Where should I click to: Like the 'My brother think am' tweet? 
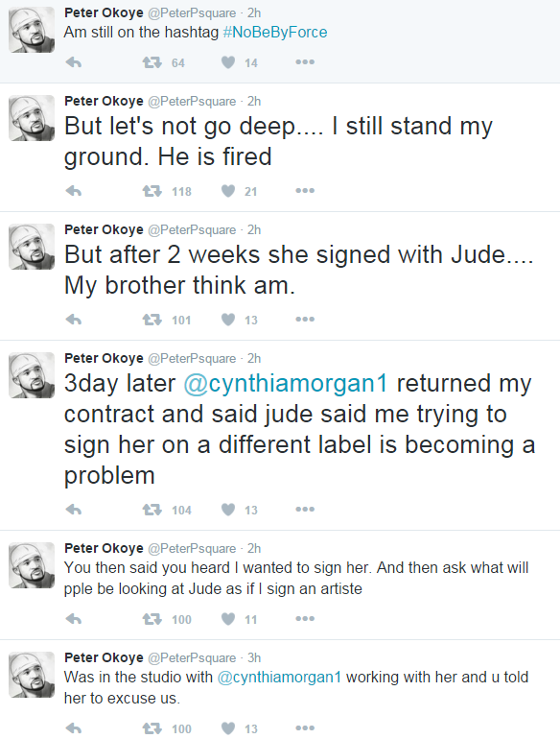coord(228,320)
